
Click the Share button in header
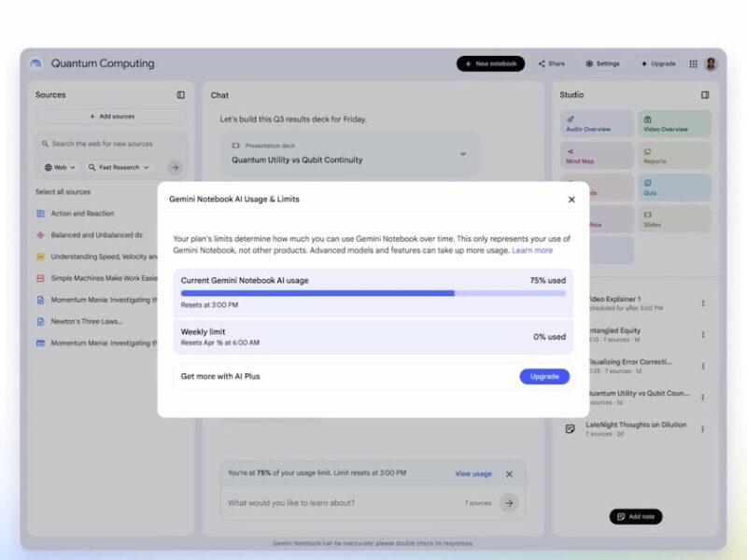pos(551,63)
